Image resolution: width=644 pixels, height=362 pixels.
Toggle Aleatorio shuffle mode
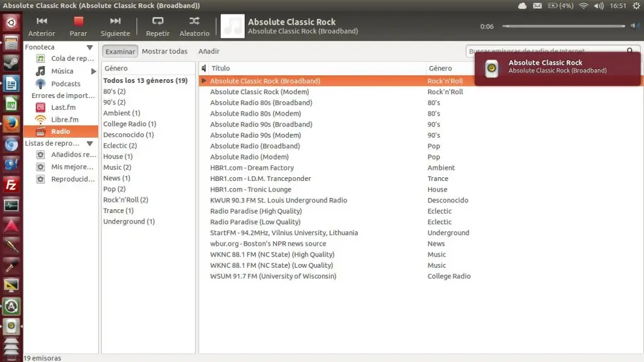pyautogui.click(x=194, y=26)
